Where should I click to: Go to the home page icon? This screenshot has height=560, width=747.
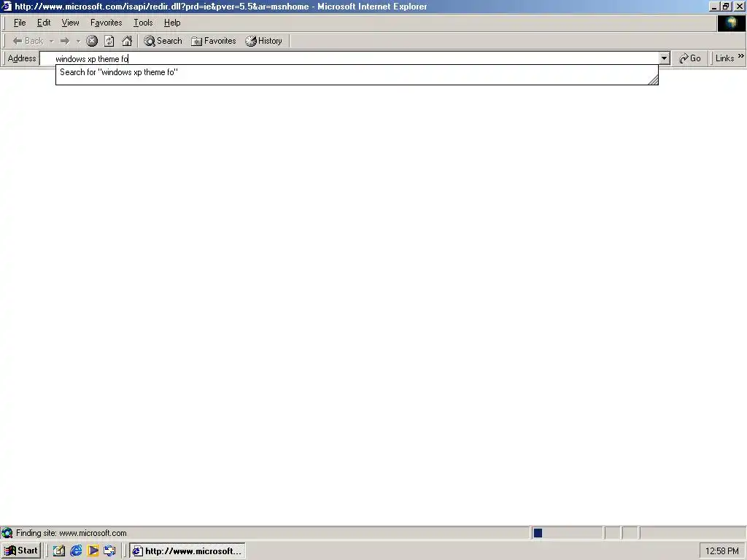pos(127,41)
